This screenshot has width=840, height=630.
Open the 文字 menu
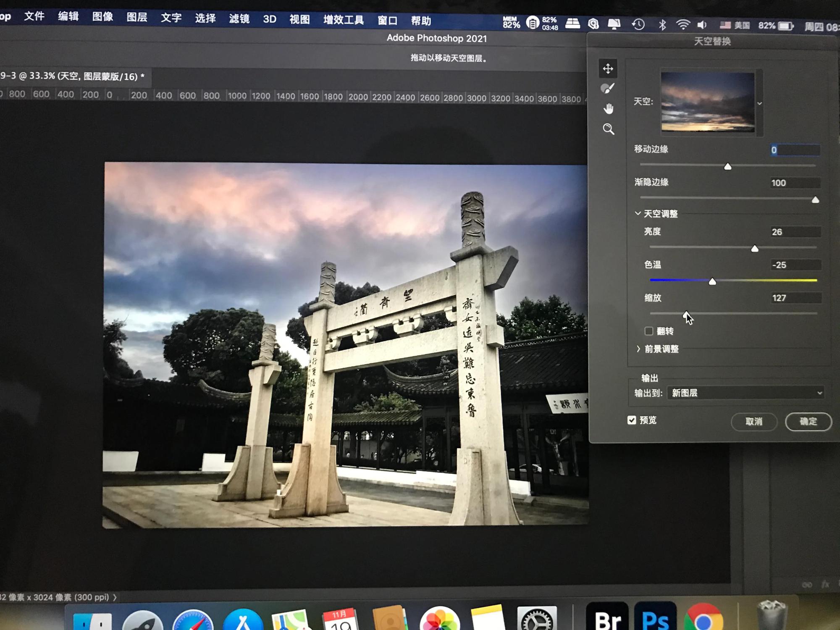click(x=171, y=18)
